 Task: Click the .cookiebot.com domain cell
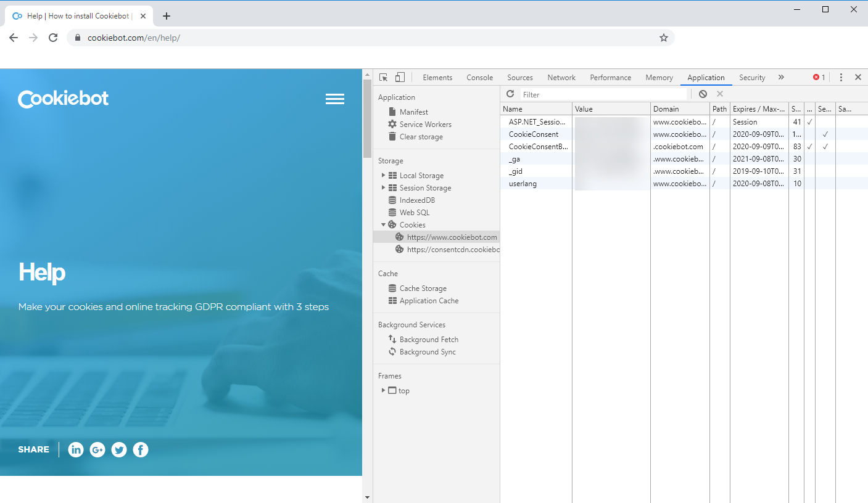680,147
